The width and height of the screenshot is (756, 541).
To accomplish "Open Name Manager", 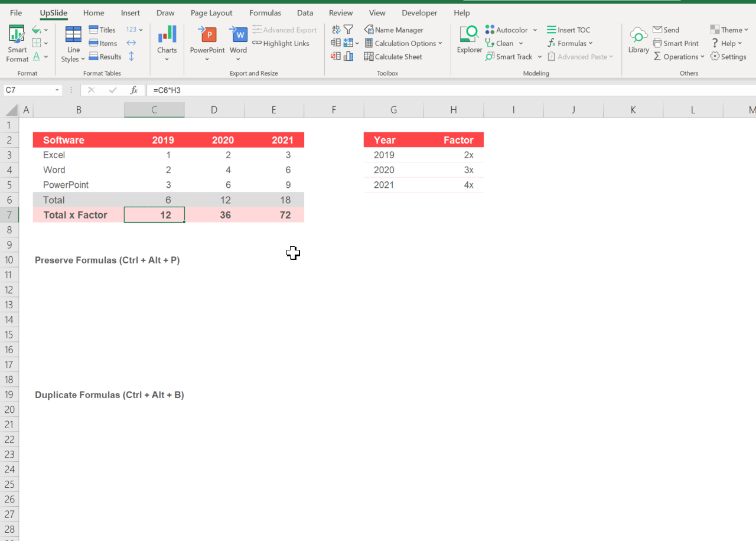I will (x=394, y=30).
